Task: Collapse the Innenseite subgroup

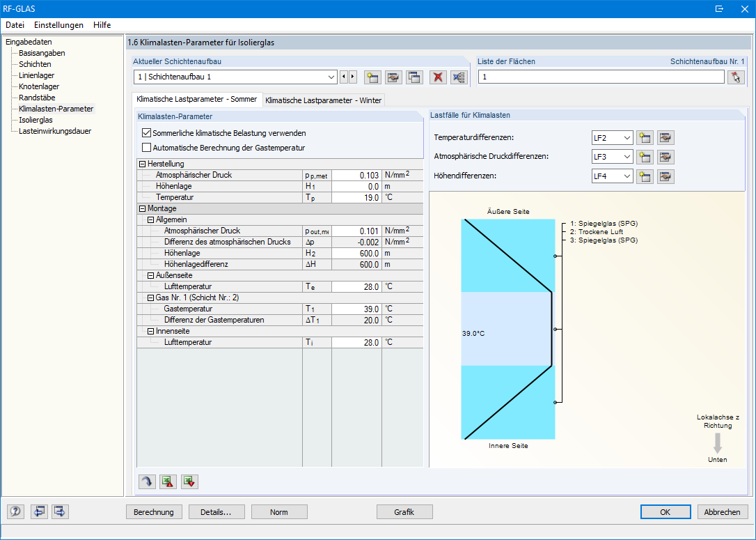Action: tap(150, 331)
